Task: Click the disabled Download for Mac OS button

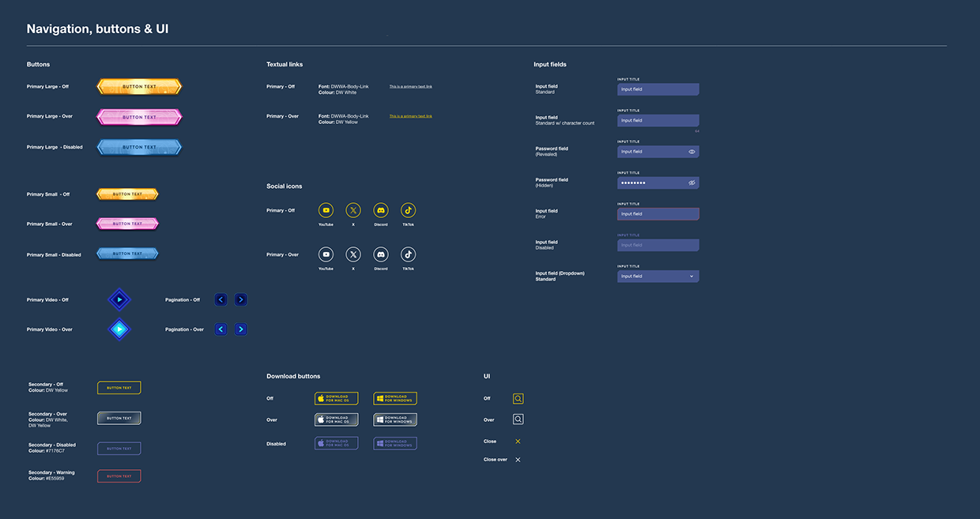Action: pyautogui.click(x=337, y=443)
